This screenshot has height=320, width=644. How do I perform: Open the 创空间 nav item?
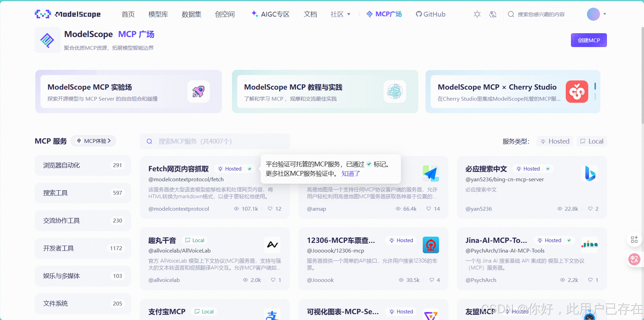point(225,14)
